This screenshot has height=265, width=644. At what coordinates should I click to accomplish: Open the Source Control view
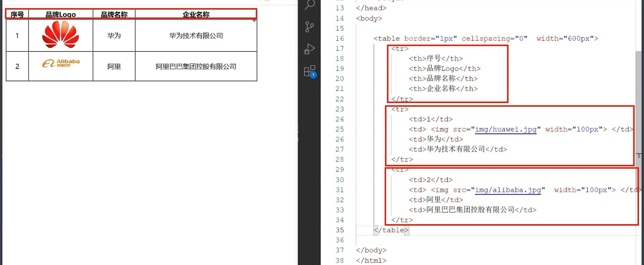point(309,27)
